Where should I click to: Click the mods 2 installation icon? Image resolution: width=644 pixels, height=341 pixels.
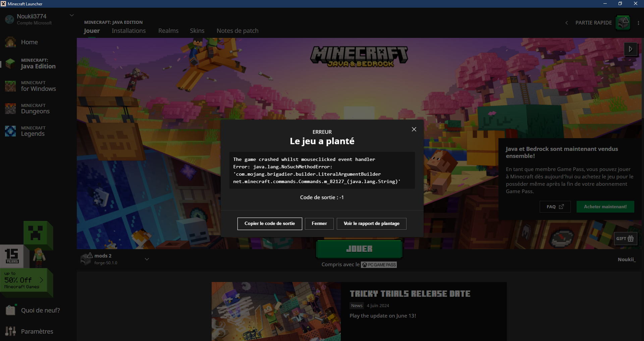(87, 259)
